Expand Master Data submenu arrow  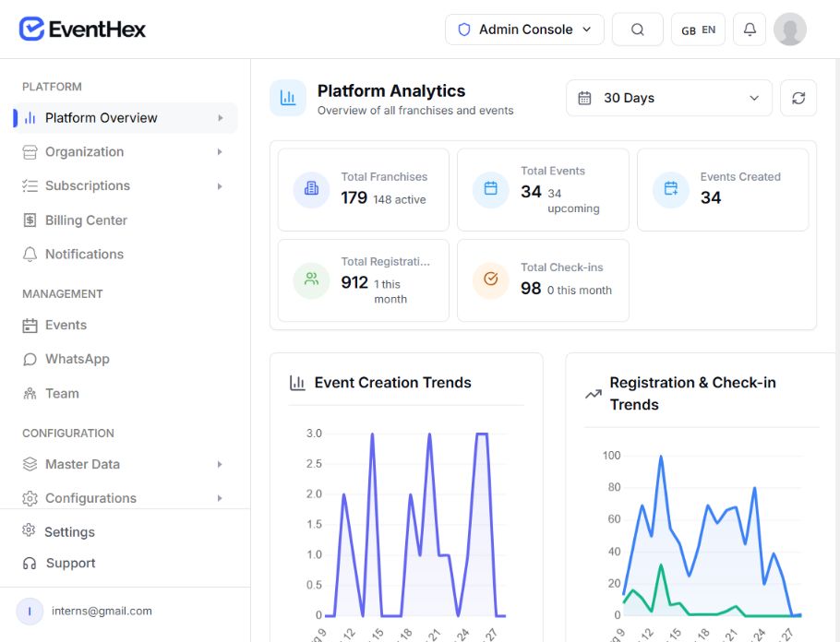tap(220, 464)
